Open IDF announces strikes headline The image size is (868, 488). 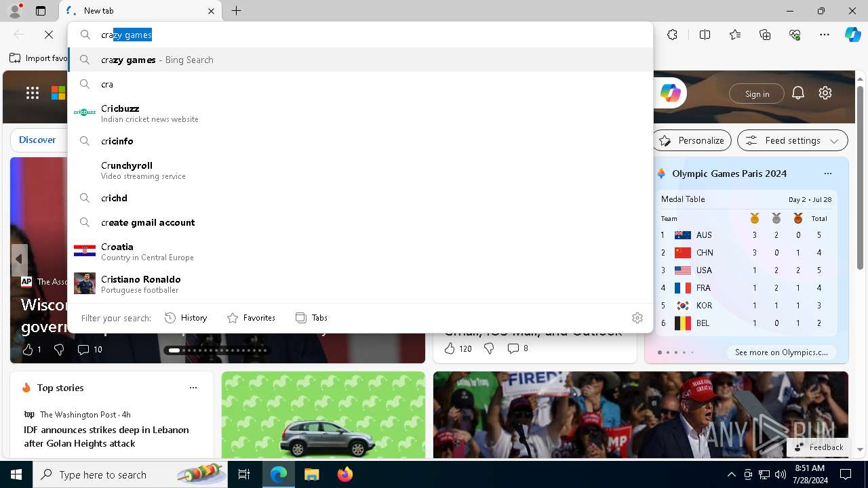pos(106,436)
